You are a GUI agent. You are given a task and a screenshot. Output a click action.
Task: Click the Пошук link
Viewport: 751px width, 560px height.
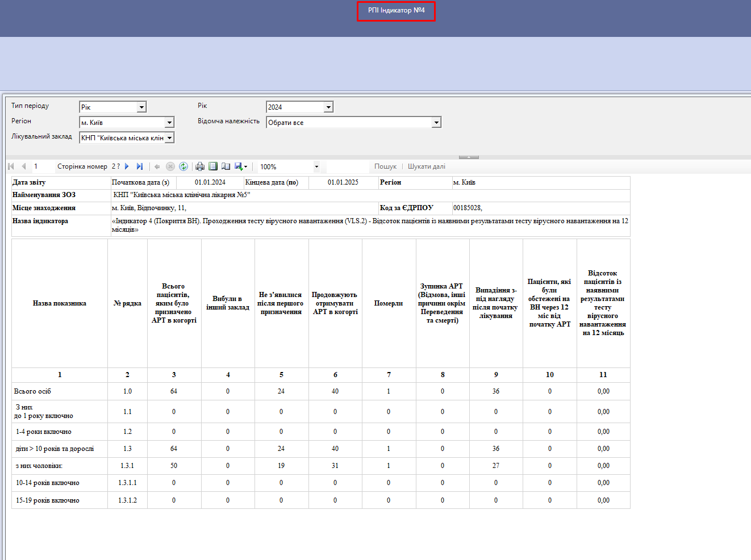385,166
